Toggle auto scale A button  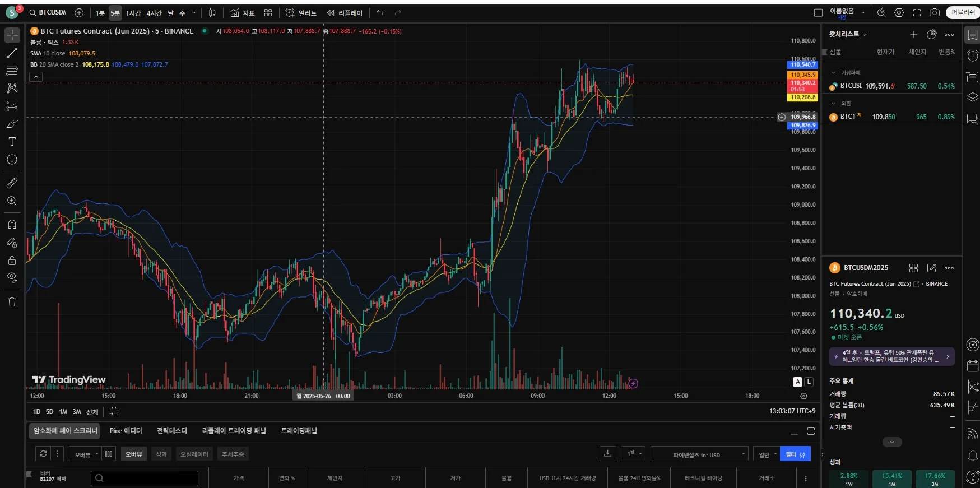[x=798, y=382]
